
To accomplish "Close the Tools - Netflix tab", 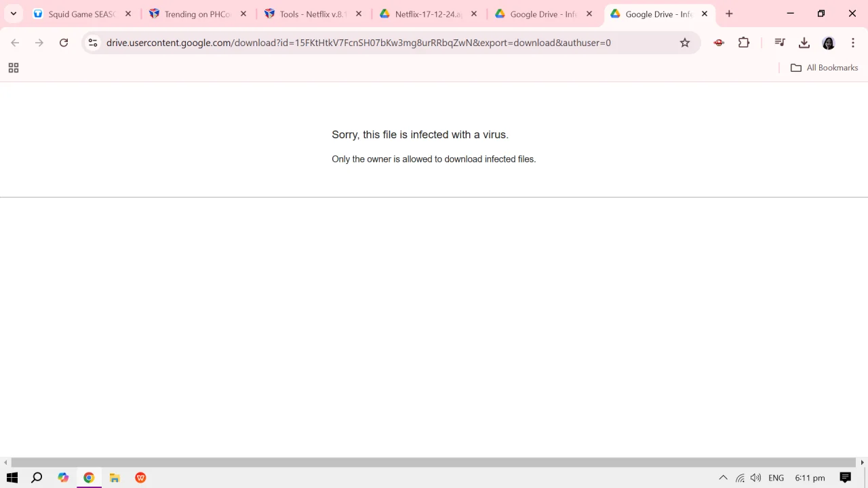I will (359, 14).
